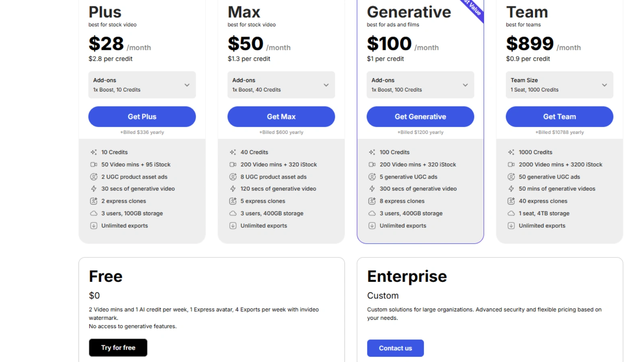
Task: Click the Get Plus button
Action: coord(142,117)
